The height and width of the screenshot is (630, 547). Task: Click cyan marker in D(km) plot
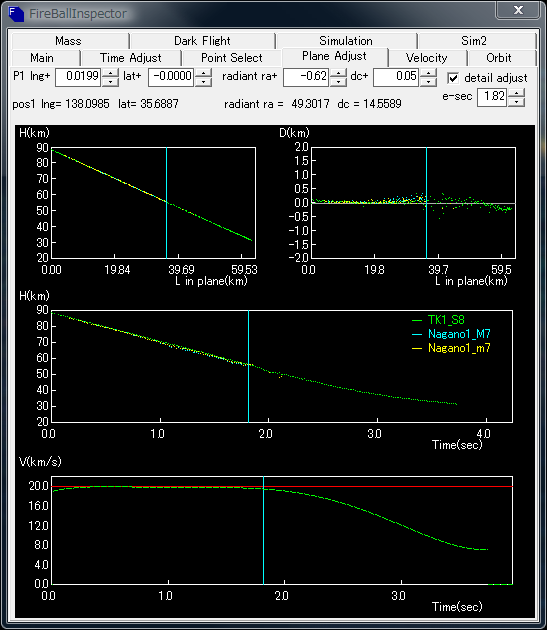coord(426,203)
